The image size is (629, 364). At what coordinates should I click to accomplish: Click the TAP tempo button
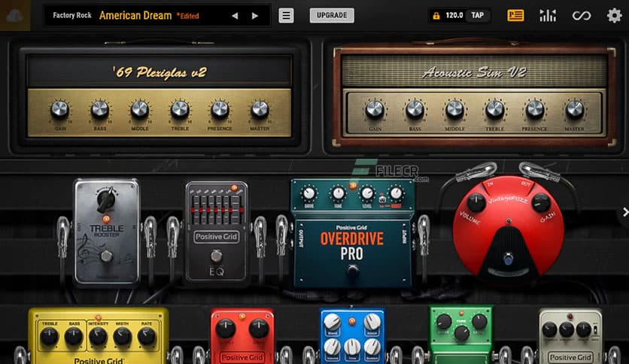(x=477, y=15)
